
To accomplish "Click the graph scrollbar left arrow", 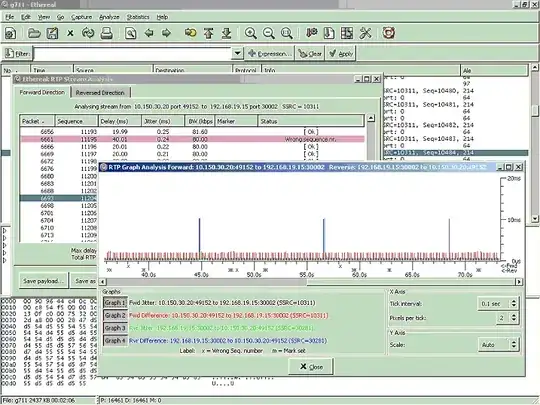I will pyautogui.click(x=103, y=282).
